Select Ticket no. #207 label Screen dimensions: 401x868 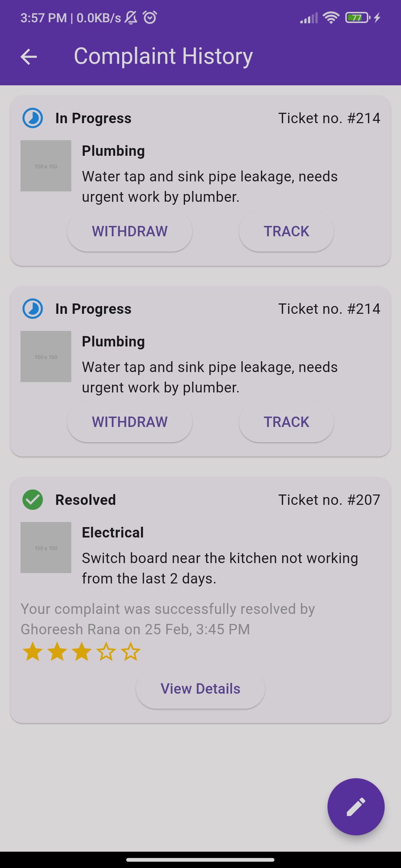[329, 500]
